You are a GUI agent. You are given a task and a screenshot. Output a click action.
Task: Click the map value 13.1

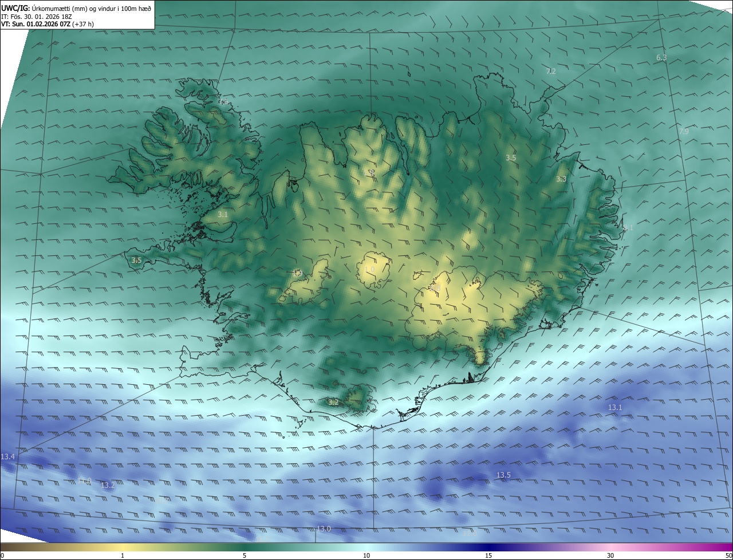[x=615, y=408]
